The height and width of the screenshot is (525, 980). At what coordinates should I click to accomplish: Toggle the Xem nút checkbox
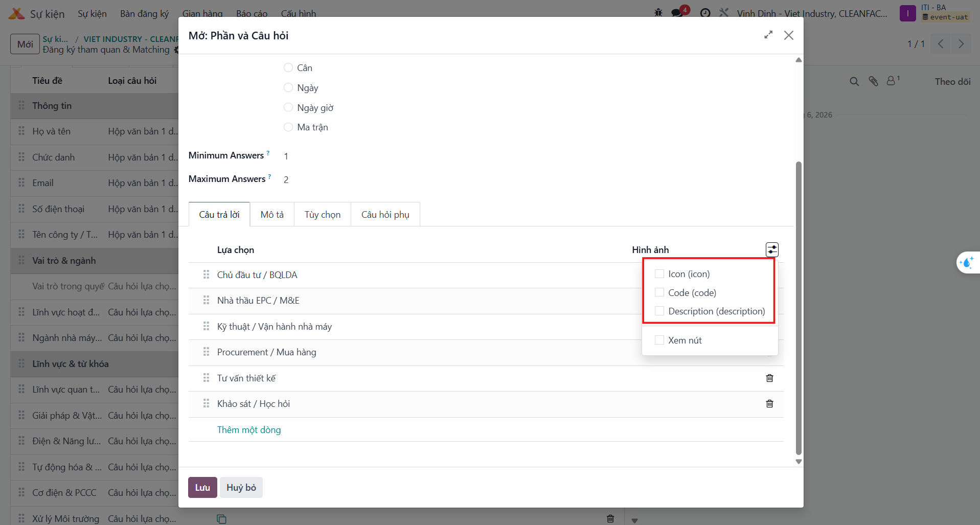tap(659, 340)
